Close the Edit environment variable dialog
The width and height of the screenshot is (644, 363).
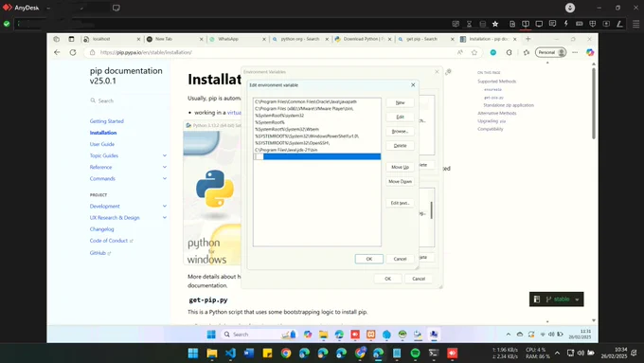tap(413, 84)
